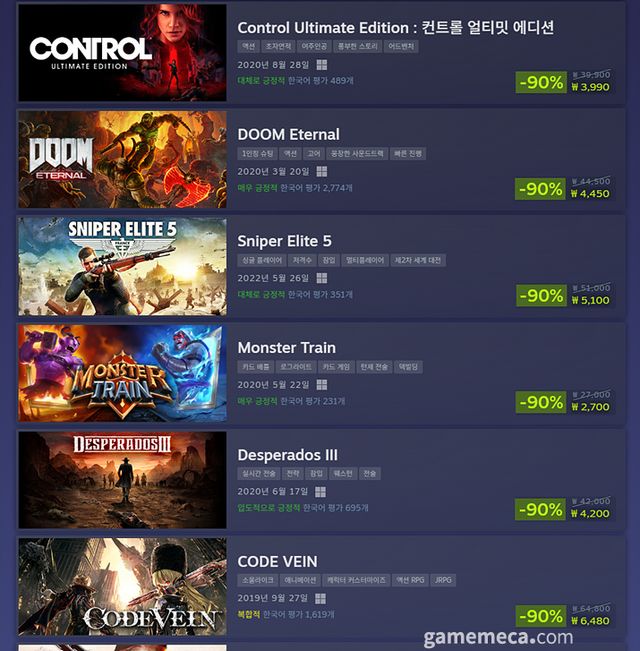Select the JRPG tag under CODE VEIN
This screenshot has width=640, height=651.
pos(443,580)
